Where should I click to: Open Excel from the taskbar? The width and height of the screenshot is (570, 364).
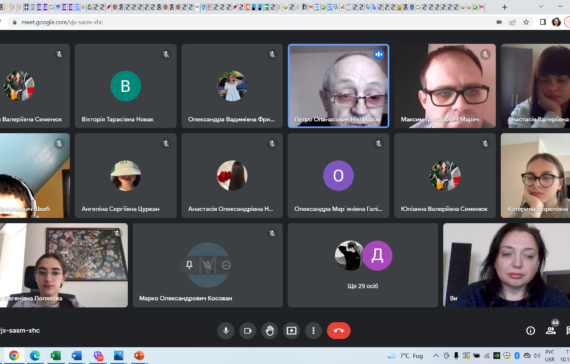[56, 355]
